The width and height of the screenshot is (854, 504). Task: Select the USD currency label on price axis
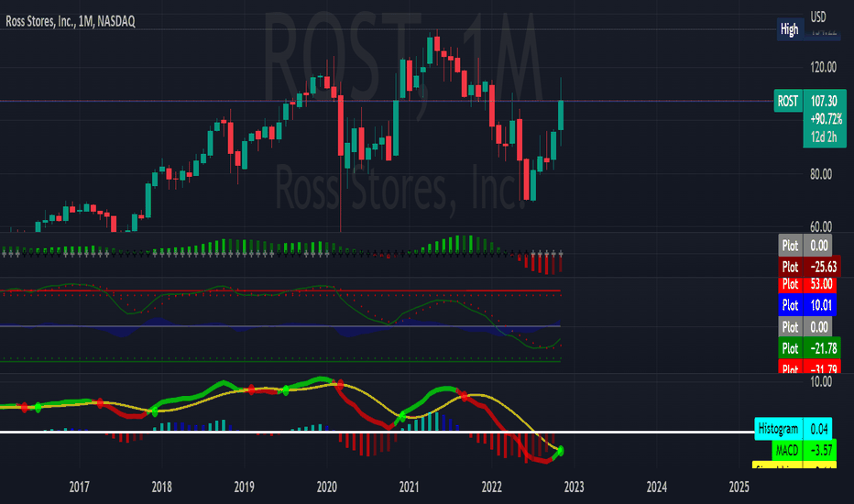tap(818, 16)
